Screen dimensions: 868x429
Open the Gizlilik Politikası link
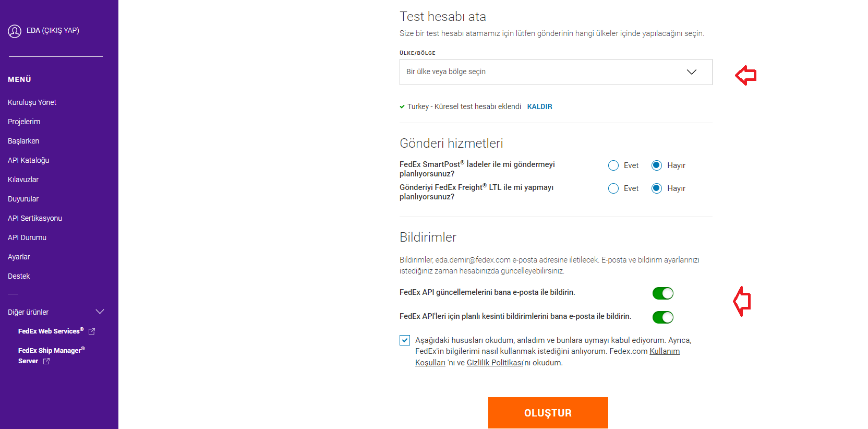tap(495, 363)
